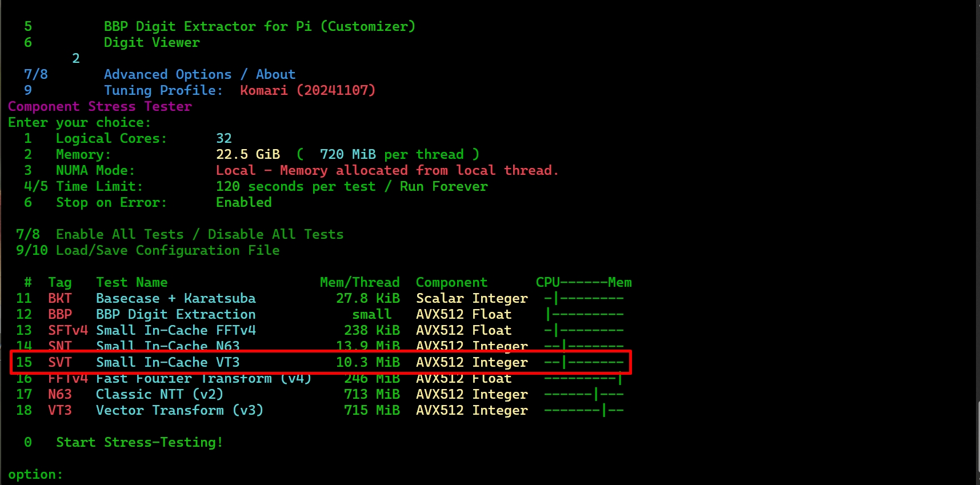Click the highlighted Small In-Cache VT3 test name

(x=167, y=363)
